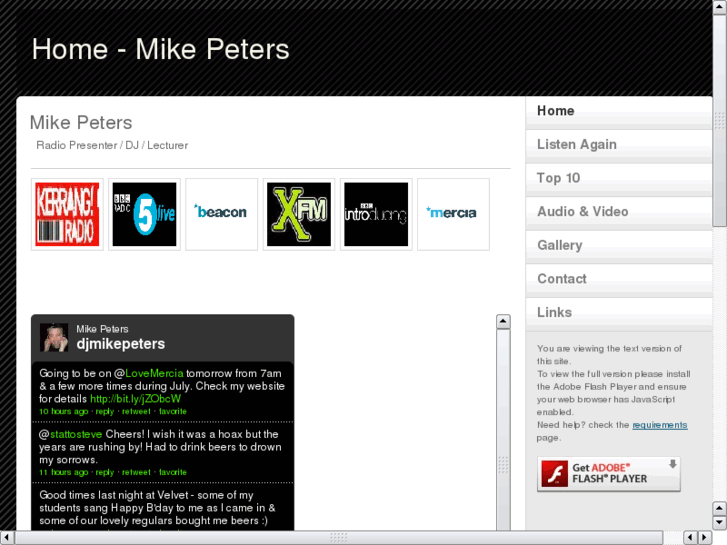Click the BBC Introducing logo
This screenshot has width=727, height=545.
[x=376, y=214]
